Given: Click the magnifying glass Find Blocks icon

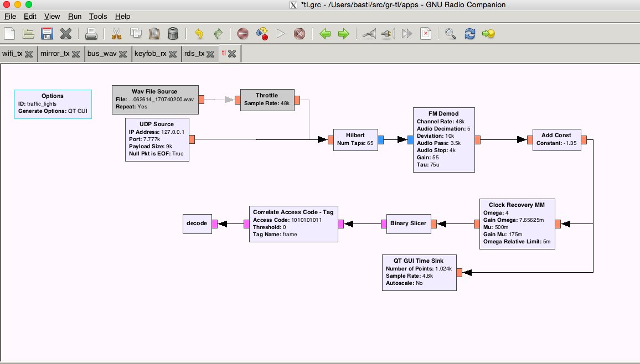Looking at the screenshot, I should 451,34.
